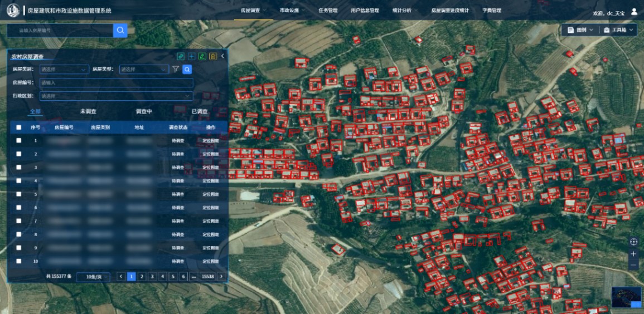Expand the 工具箱 dropdown
This screenshot has height=314, width=644.
618,30
